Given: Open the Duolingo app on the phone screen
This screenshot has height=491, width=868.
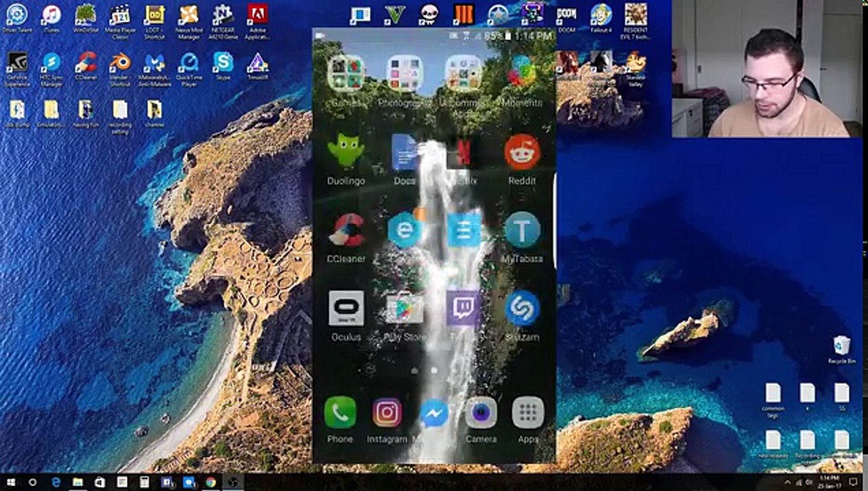Looking at the screenshot, I should (346, 152).
